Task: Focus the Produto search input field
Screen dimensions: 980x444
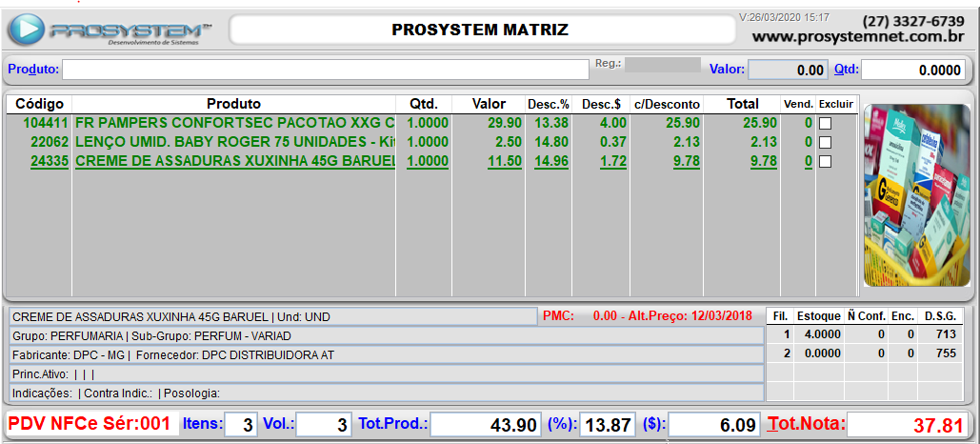Action: (x=325, y=70)
